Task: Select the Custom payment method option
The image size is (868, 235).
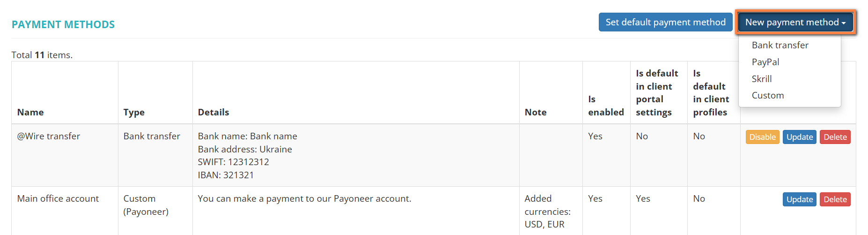Action: pyautogui.click(x=768, y=95)
